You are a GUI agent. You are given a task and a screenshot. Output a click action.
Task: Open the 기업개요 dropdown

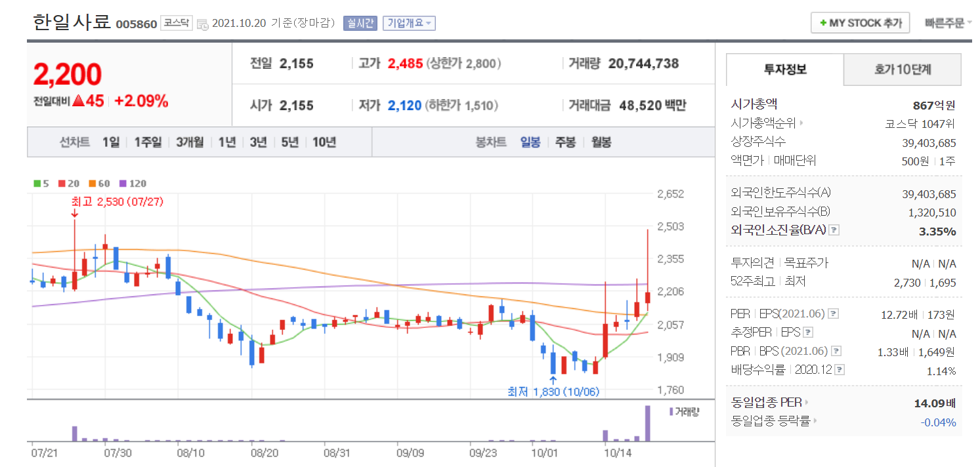pos(409,24)
